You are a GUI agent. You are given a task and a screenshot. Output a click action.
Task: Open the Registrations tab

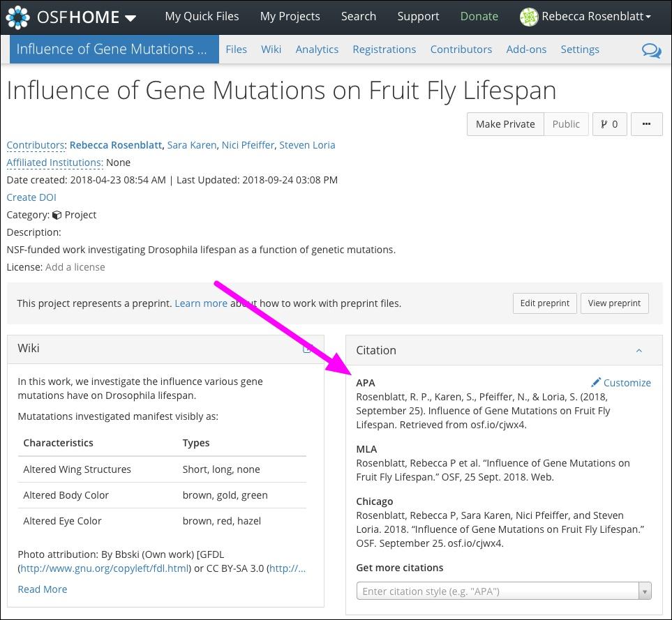(x=384, y=50)
